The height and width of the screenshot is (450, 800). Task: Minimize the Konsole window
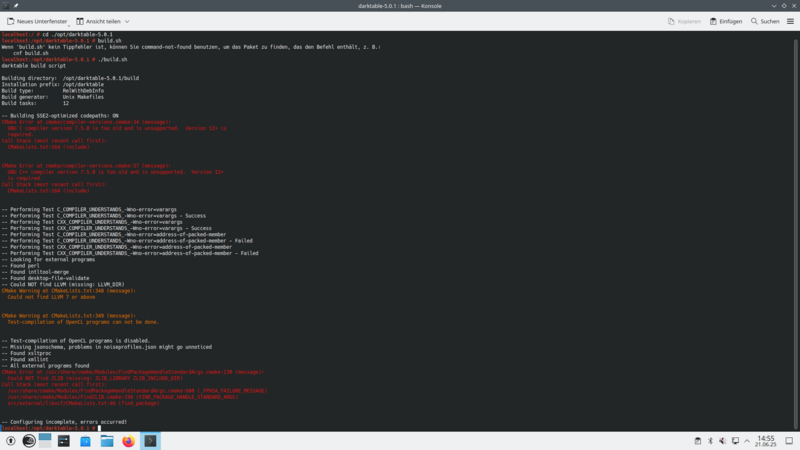(x=774, y=6)
